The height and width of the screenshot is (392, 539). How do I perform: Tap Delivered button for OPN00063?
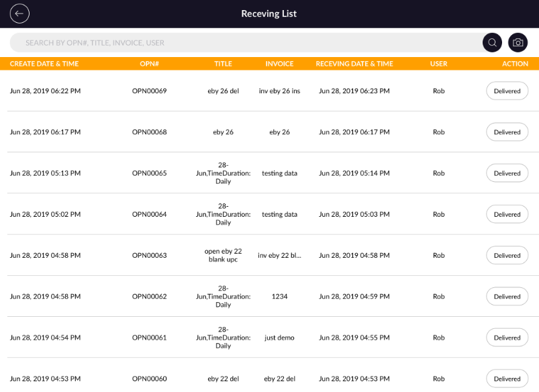[x=507, y=256]
